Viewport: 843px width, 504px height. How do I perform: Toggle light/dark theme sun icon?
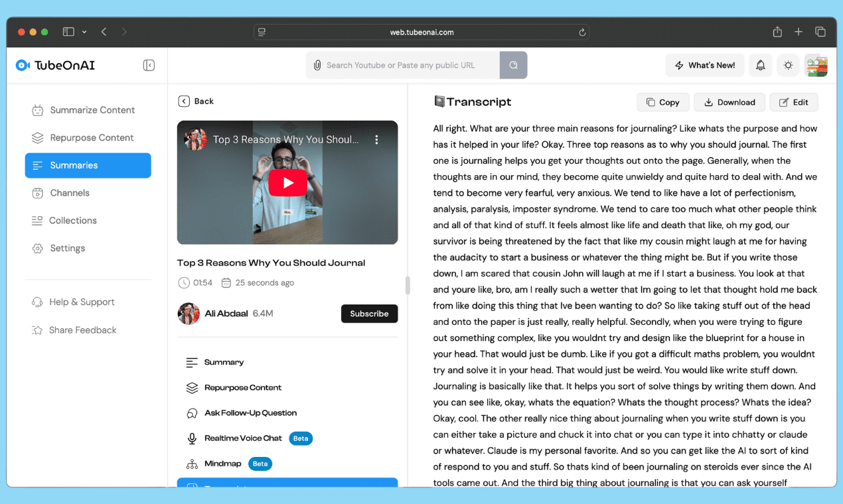pos(788,65)
